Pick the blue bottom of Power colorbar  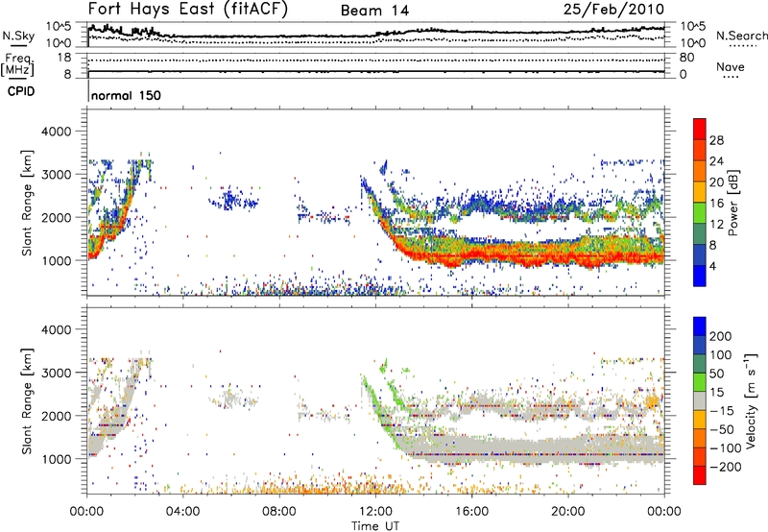(x=700, y=276)
